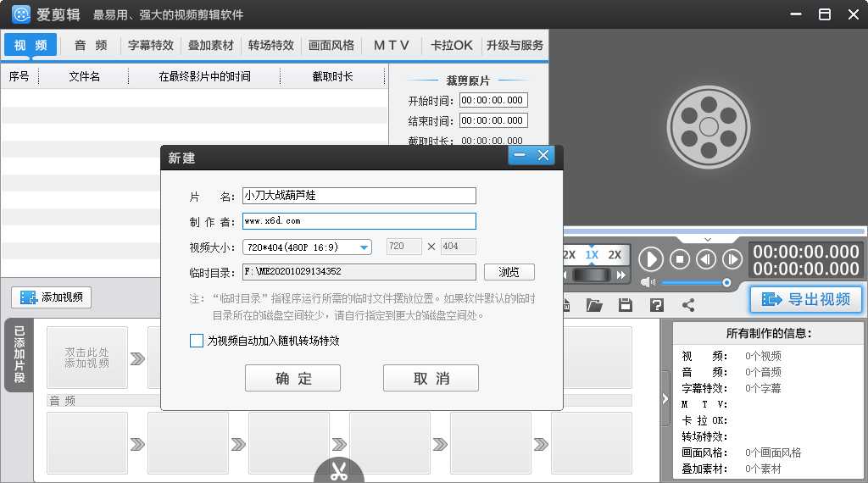Screen dimensions: 868x483
Task: Save project with the floppy disk icon
Action: coord(626,305)
